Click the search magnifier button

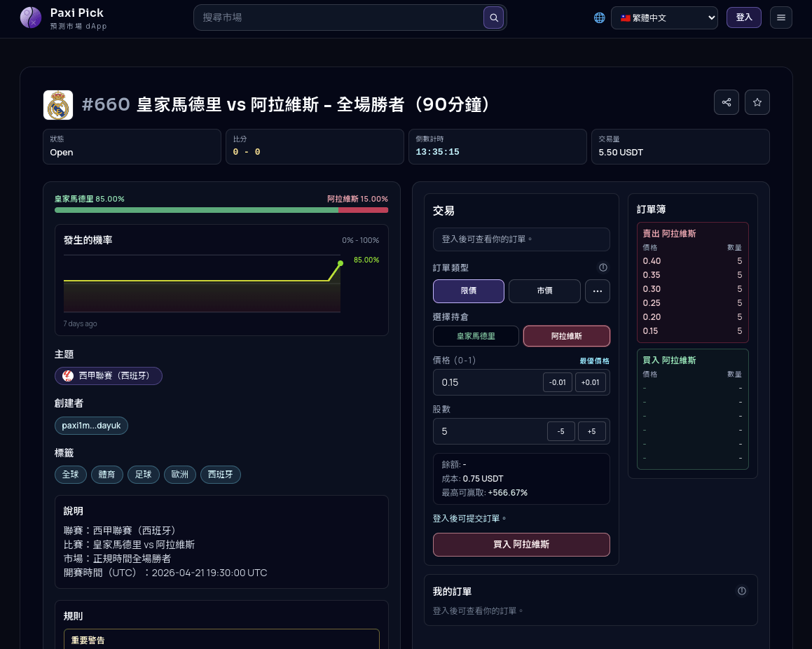point(494,18)
